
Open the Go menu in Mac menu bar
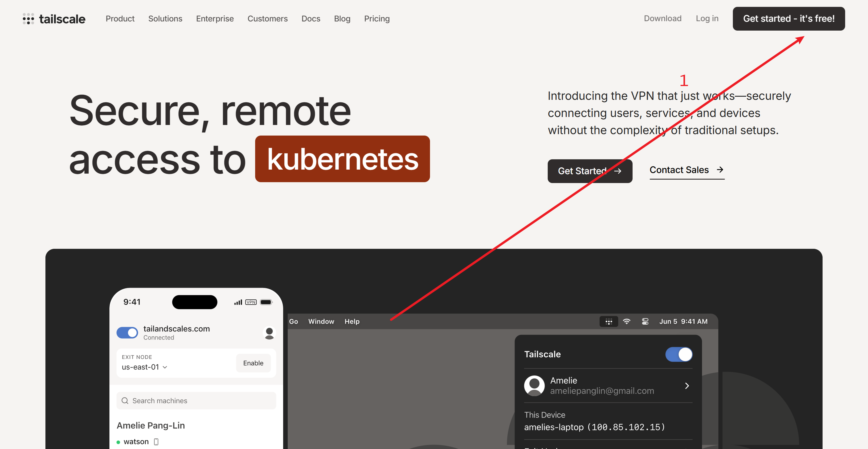pos(293,321)
